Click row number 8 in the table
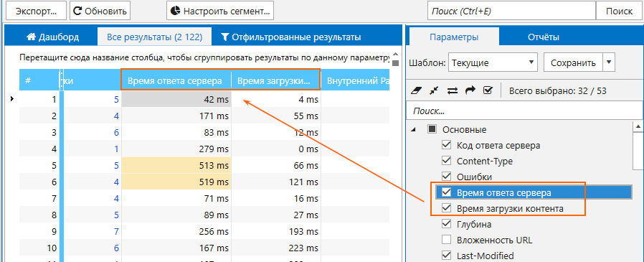The image size is (644, 262). click(x=54, y=215)
